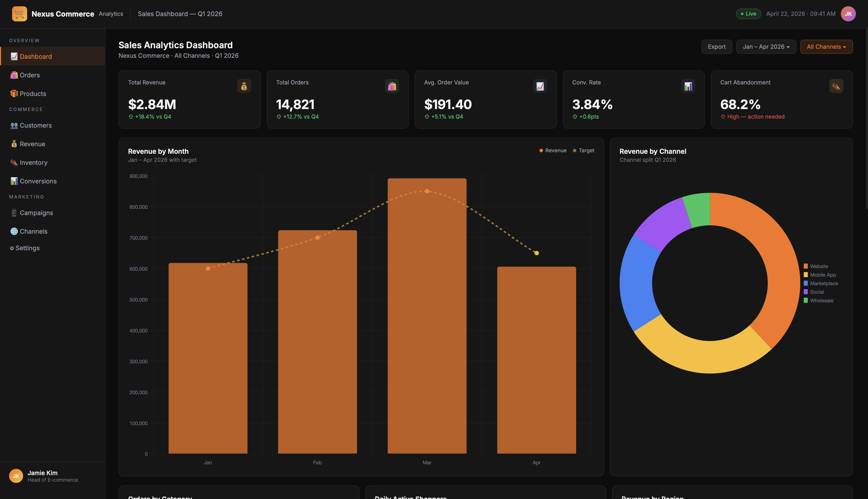This screenshot has width=868, height=499.
Task: Go to Orders in the sidebar
Action: [x=53, y=75]
